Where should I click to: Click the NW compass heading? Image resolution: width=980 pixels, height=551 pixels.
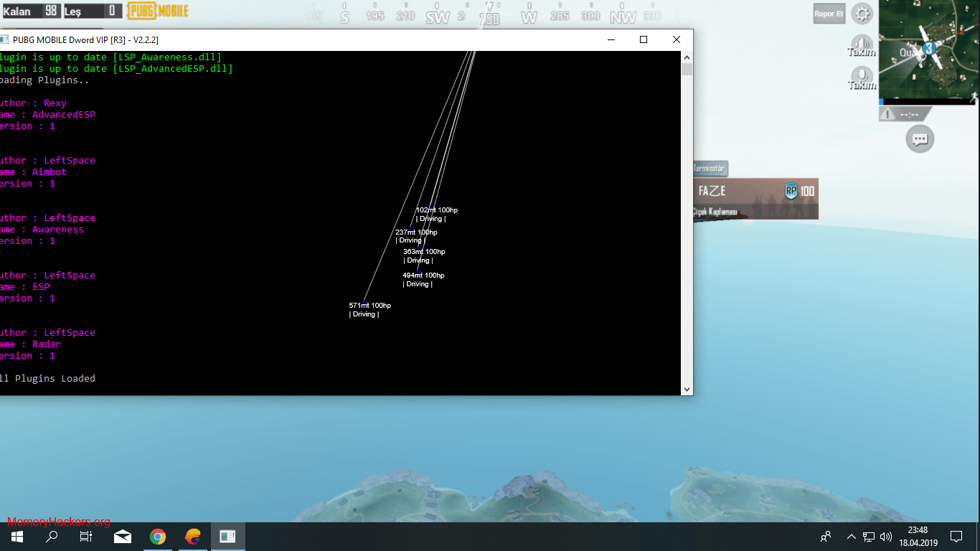[x=623, y=17]
